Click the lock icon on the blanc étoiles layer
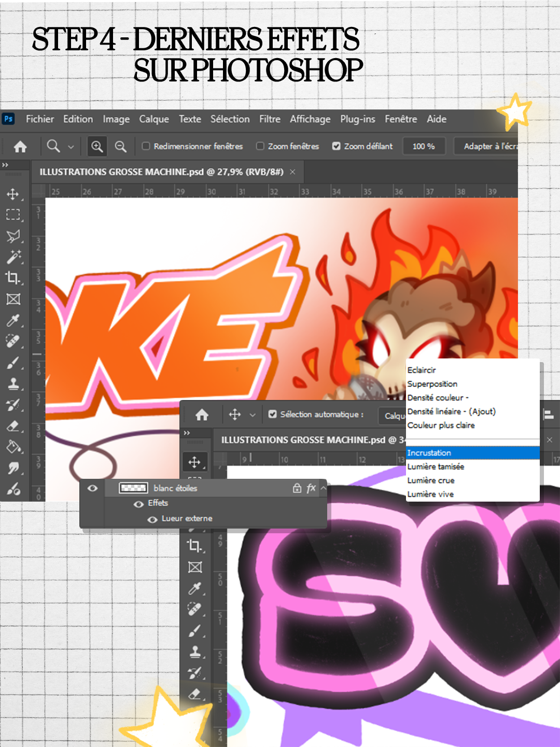Image resolution: width=560 pixels, height=747 pixels. point(297,488)
